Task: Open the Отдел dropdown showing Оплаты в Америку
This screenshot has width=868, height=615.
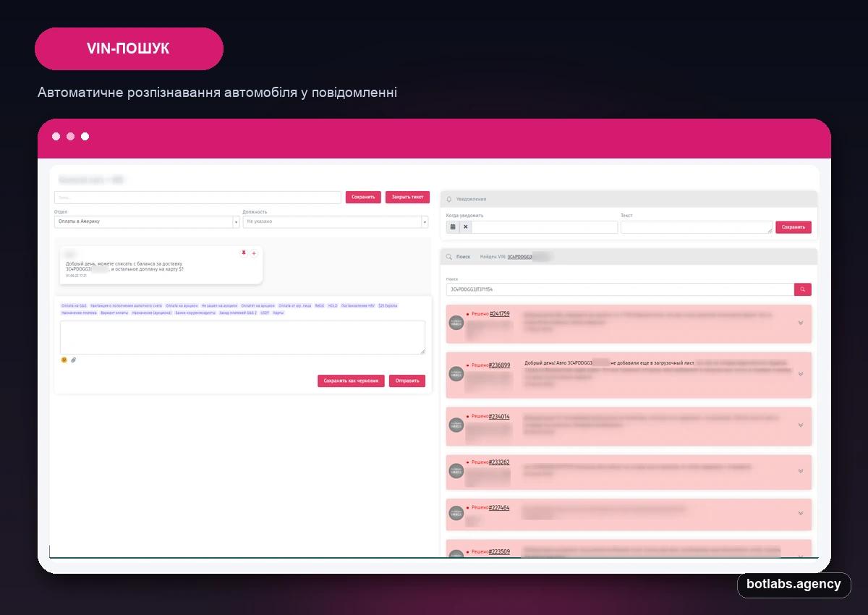Action: [x=147, y=221]
